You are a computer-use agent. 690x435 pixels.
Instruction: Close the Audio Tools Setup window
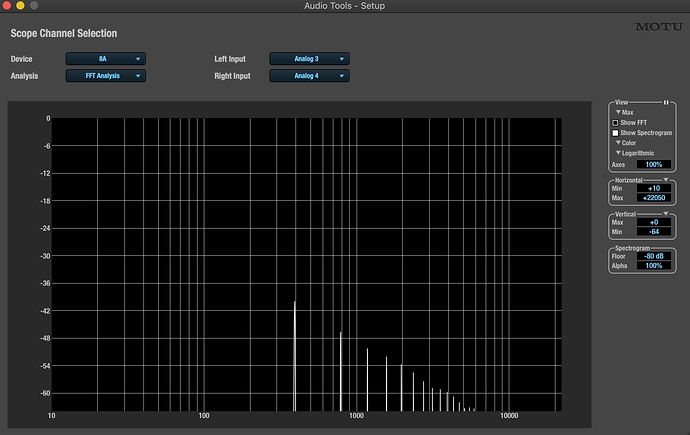(7, 5)
